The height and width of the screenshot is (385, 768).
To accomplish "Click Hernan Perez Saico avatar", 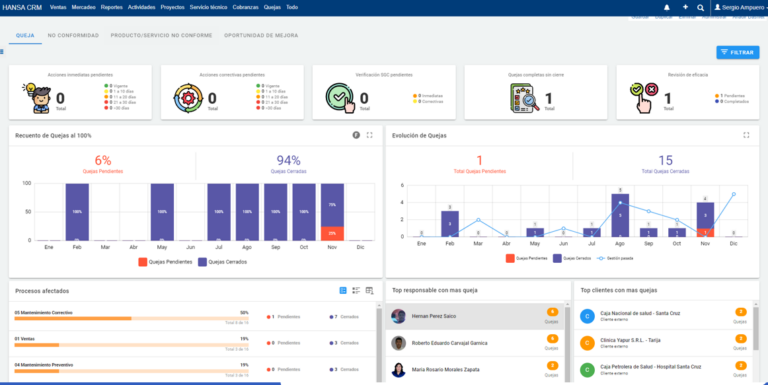I will (x=398, y=316).
